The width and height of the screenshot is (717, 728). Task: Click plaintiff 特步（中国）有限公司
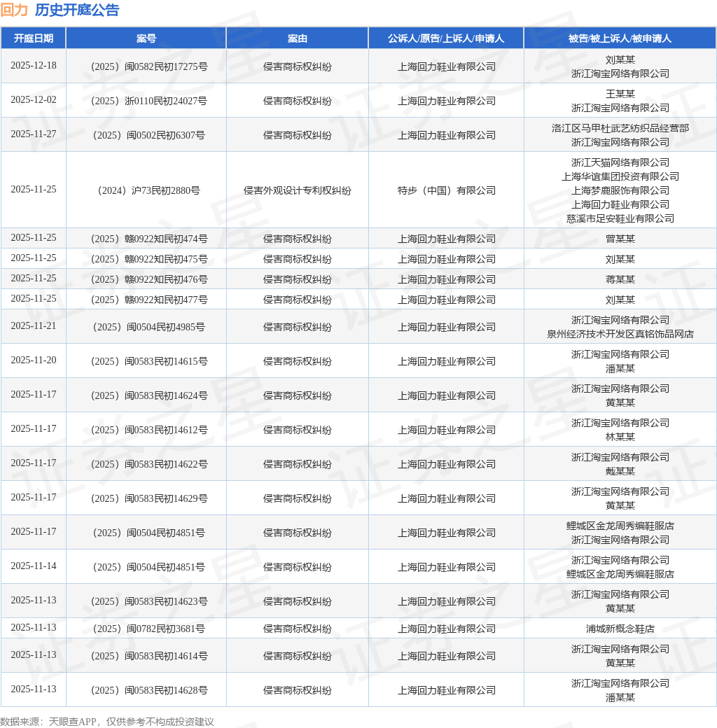(446, 191)
